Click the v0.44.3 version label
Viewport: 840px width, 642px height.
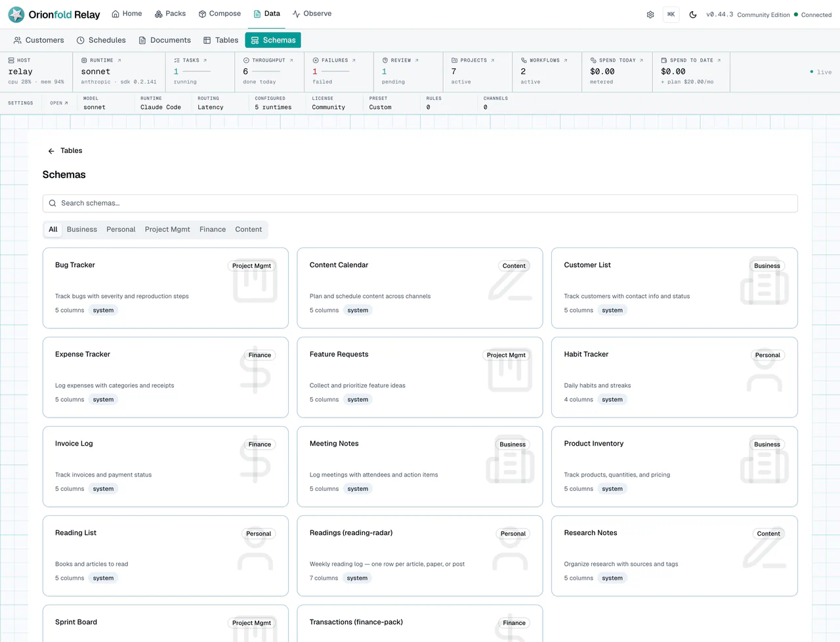719,14
